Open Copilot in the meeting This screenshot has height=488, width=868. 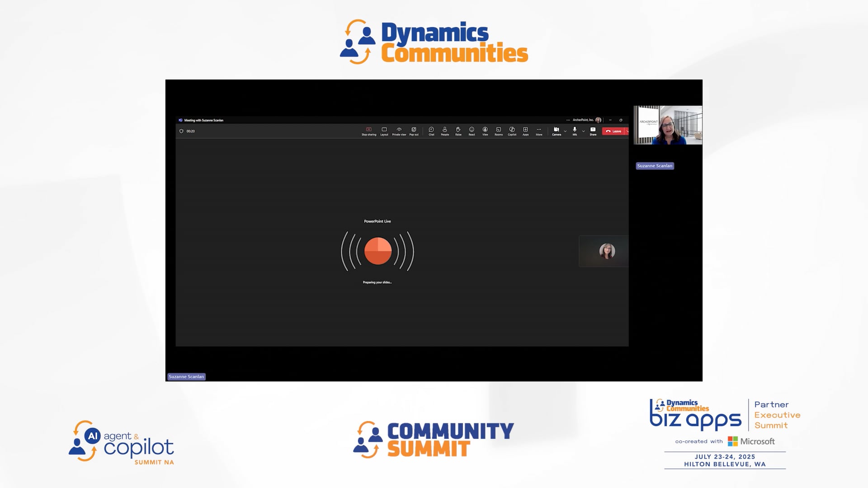pyautogui.click(x=512, y=131)
